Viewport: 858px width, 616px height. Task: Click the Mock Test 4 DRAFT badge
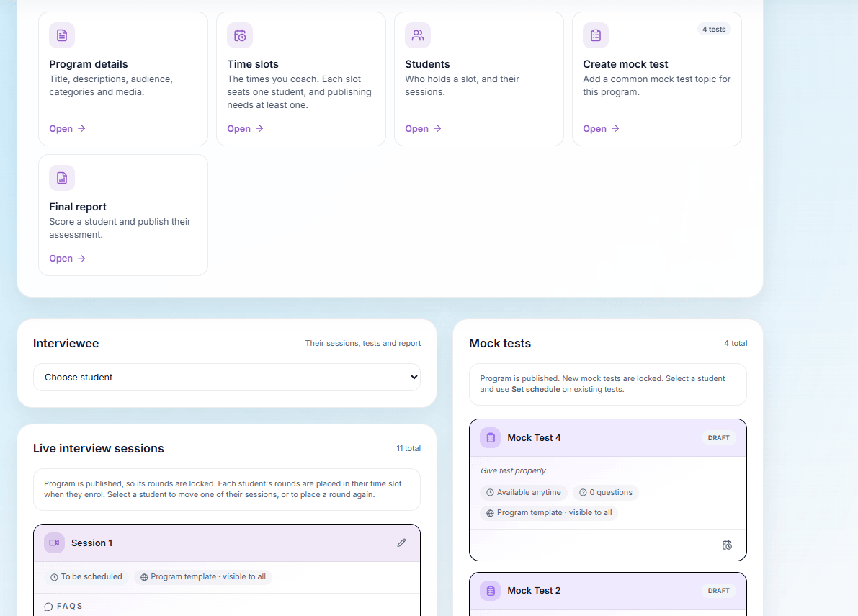click(718, 438)
